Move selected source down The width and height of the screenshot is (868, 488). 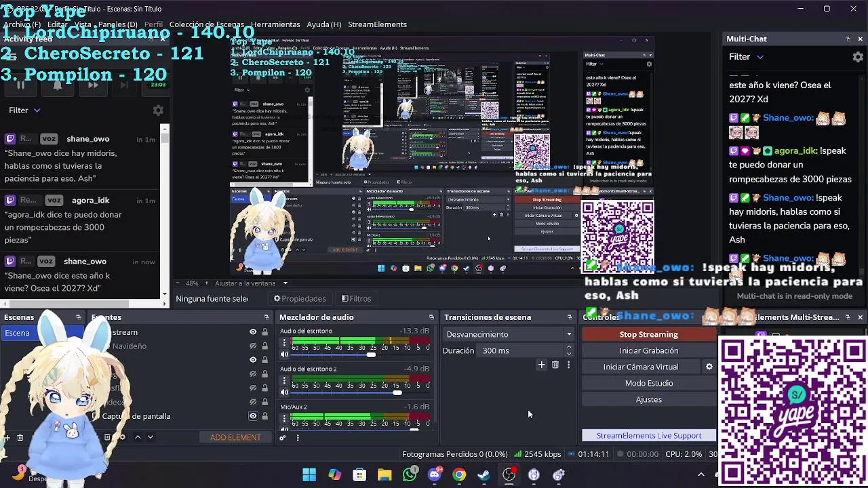(x=151, y=437)
